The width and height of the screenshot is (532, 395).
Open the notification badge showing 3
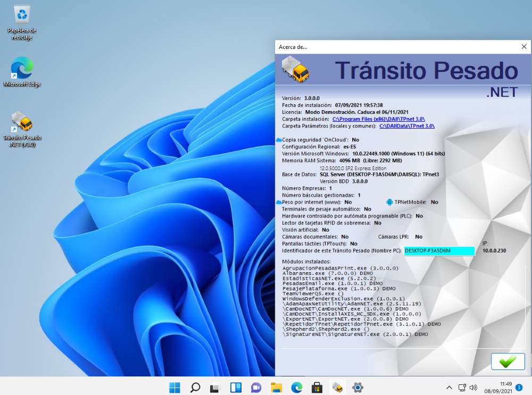pyautogui.click(x=519, y=387)
